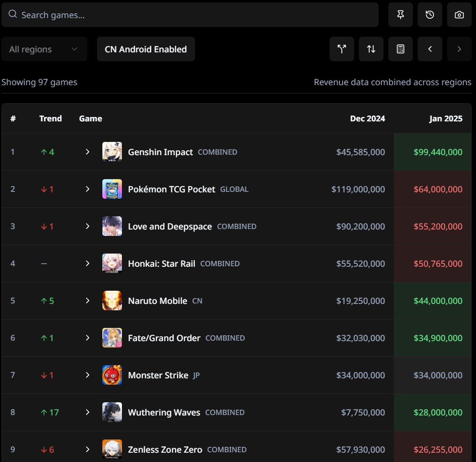
Task: Expand the Fate/Grand Order row
Action: tap(88, 338)
